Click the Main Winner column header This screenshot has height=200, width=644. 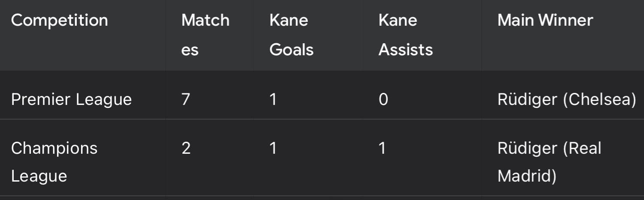(x=545, y=20)
